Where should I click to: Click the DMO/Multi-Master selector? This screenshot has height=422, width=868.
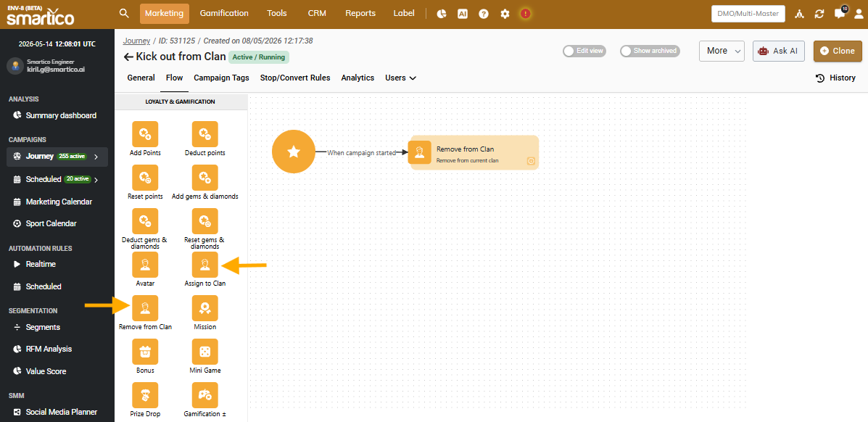pos(748,14)
